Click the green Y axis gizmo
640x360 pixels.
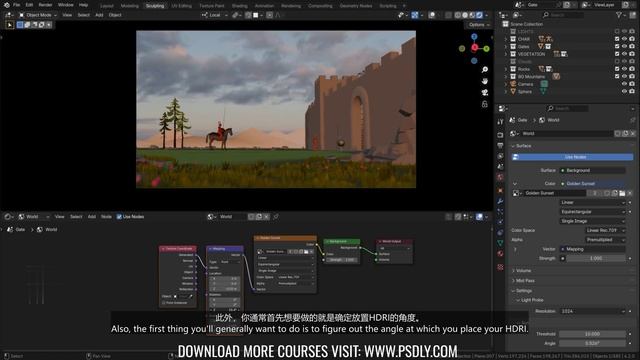(487, 49)
